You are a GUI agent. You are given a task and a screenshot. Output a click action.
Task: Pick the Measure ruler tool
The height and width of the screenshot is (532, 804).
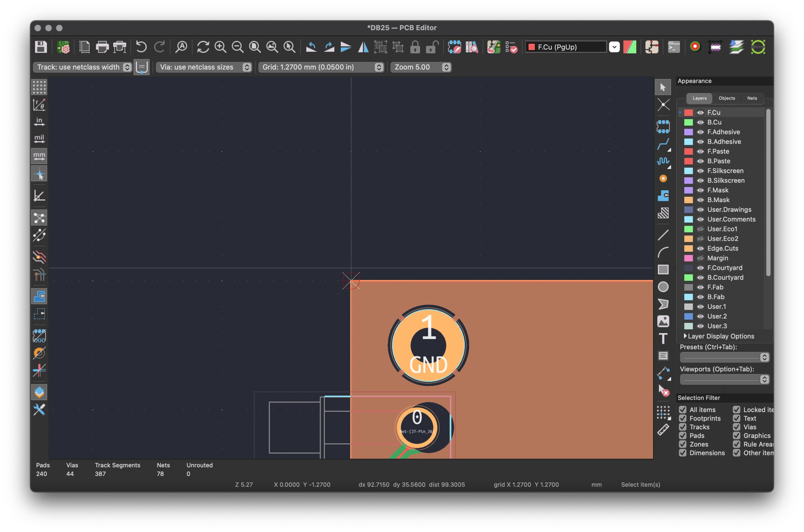pos(663,430)
